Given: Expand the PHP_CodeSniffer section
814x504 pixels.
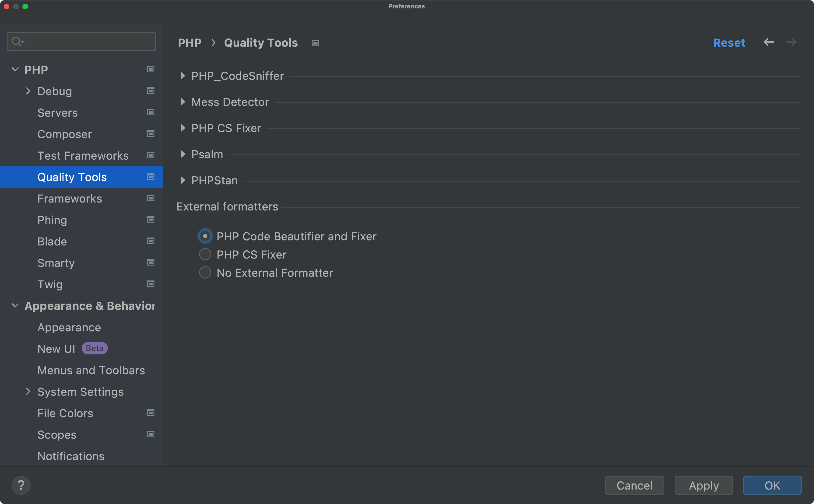Looking at the screenshot, I should click(184, 76).
